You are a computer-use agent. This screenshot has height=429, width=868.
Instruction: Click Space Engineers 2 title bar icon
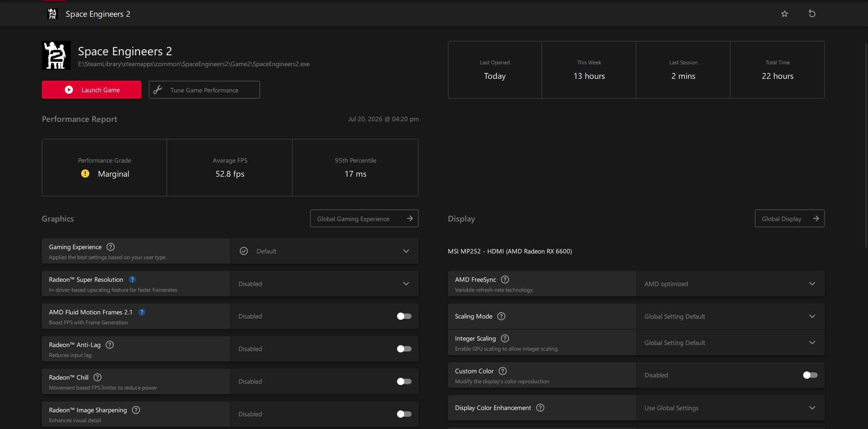[53, 14]
